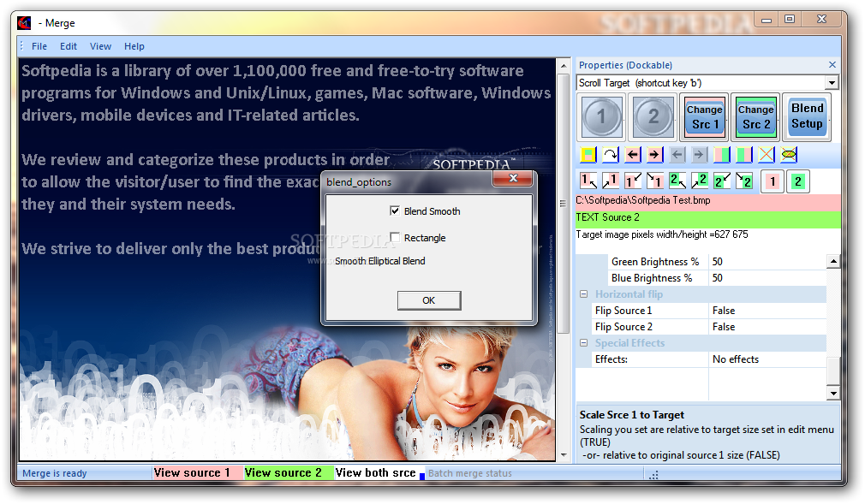Select the Flip Source 2 False value
This screenshot has width=865, height=504.
pos(767,327)
